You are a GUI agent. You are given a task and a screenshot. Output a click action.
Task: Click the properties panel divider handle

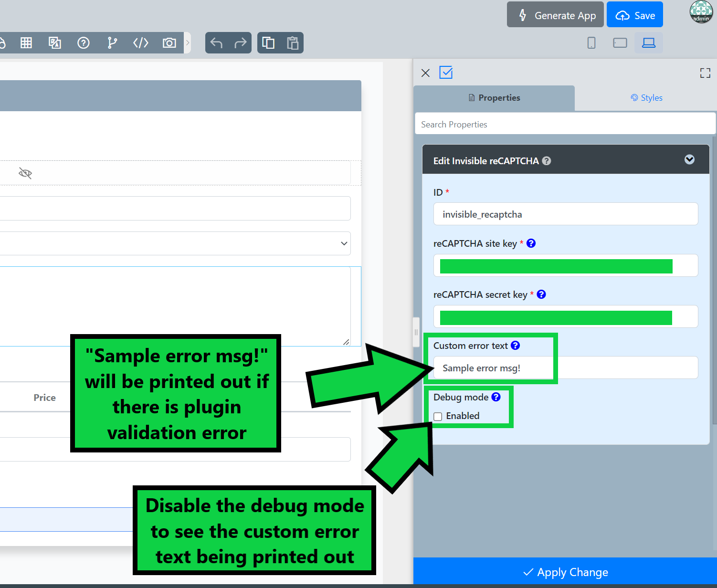click(x=416, y=332)
